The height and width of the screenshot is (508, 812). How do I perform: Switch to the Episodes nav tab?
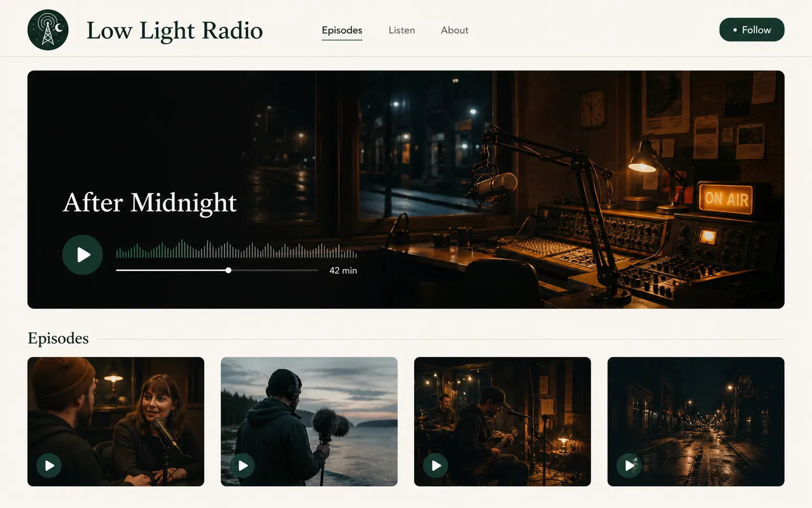pyautogui.click(x=342, y=30)
